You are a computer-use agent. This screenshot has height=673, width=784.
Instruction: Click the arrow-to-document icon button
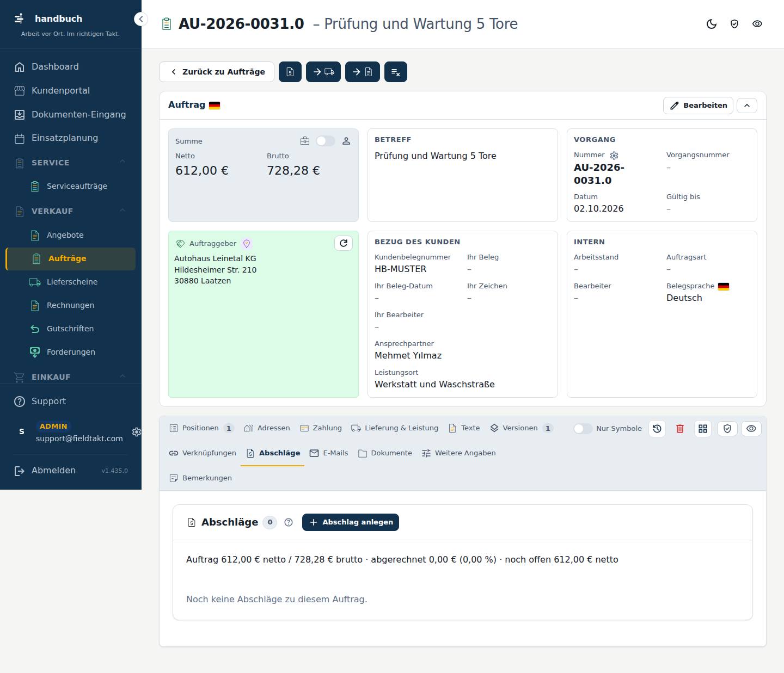[x=363, y=72]
